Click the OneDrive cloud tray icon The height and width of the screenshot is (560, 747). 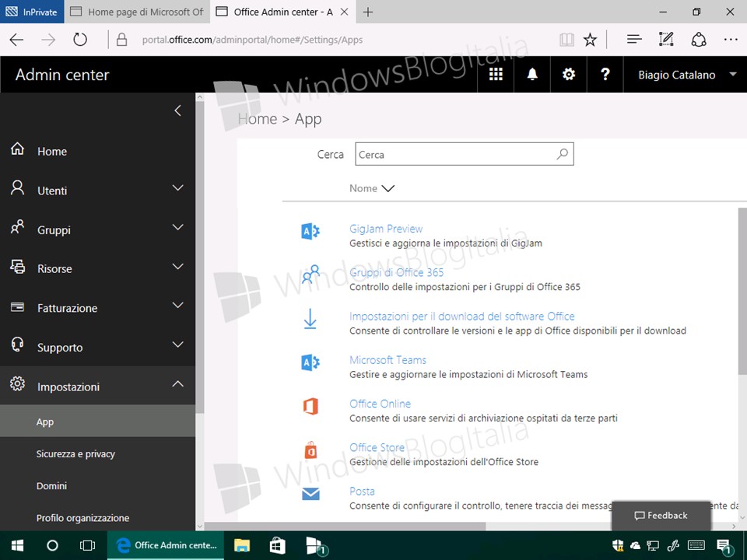tap(635, 546)
